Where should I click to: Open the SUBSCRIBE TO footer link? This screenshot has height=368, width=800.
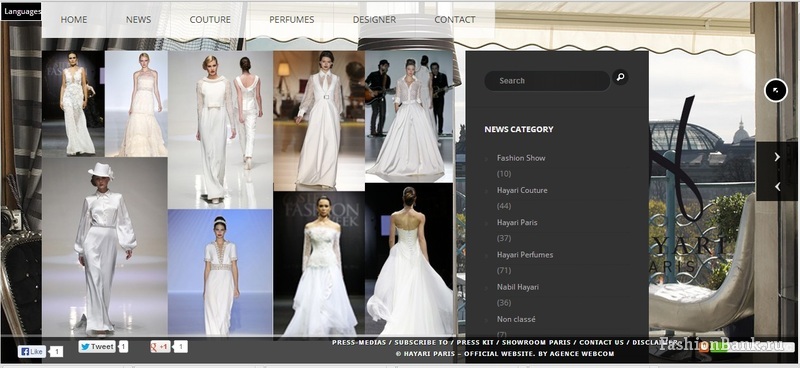421,342
